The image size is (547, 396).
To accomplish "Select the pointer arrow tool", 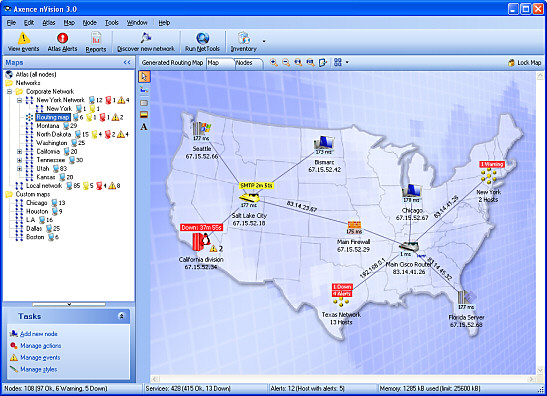I will (144, 76).
